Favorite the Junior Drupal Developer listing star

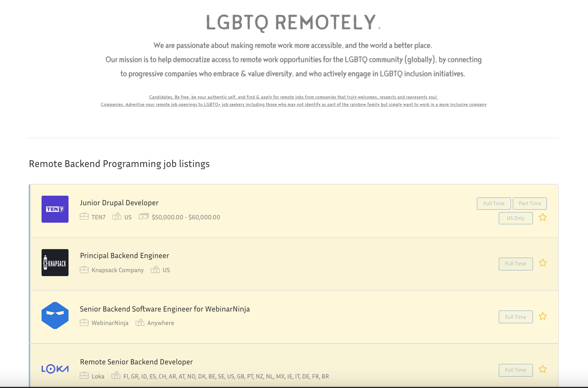click(x=543, y=217)
